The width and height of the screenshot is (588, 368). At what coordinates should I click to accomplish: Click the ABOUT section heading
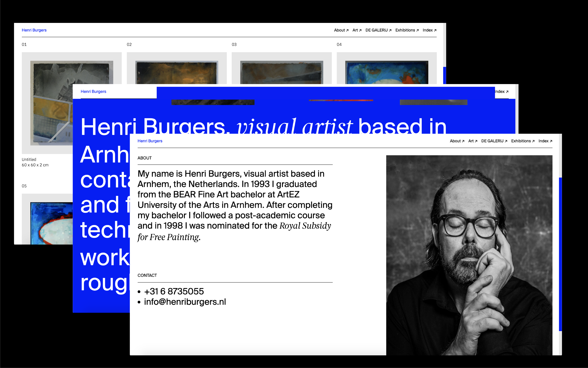(x=144, y=158)
